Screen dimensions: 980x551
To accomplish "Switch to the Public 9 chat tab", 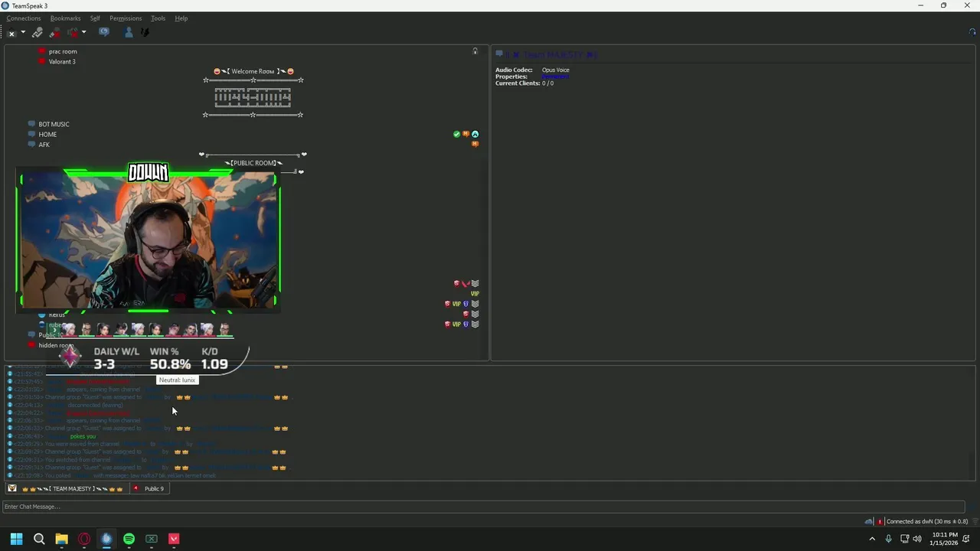I will 149,488.
